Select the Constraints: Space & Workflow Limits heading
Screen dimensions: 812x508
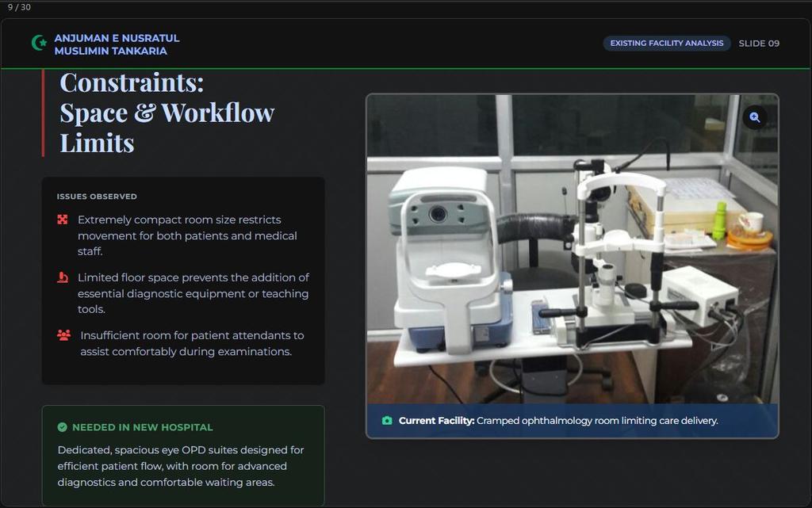pyautogui.click(x=167, y=112)
